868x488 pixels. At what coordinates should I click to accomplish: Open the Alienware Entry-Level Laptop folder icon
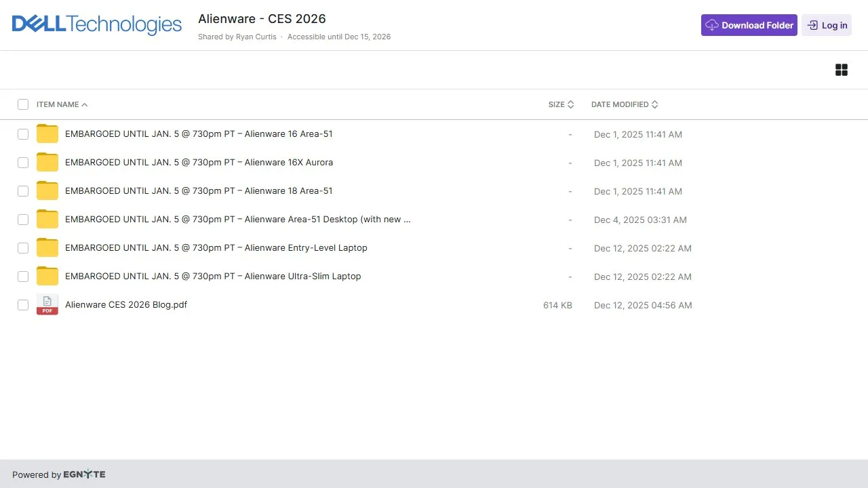pyautogui.click(x=47, y=248)
